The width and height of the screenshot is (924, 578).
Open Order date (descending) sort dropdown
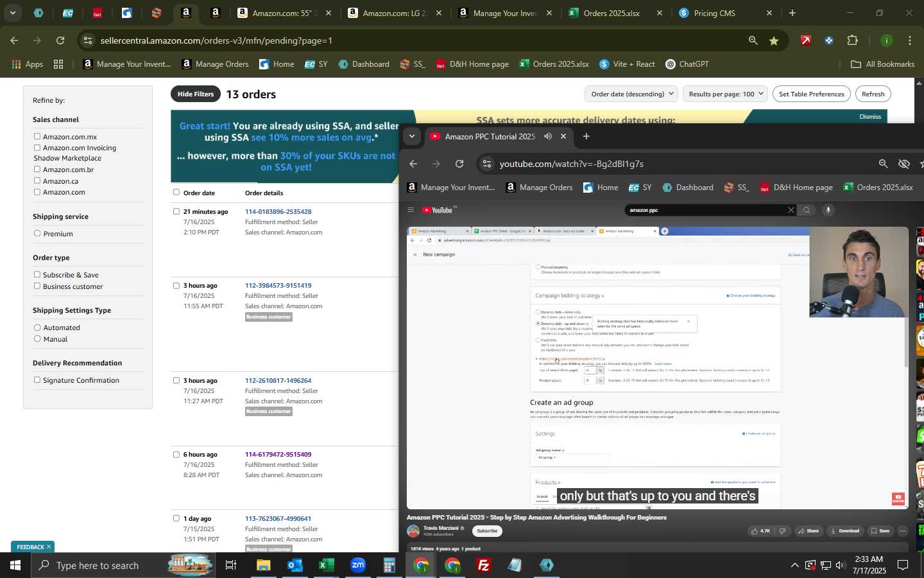pos(631,94)
